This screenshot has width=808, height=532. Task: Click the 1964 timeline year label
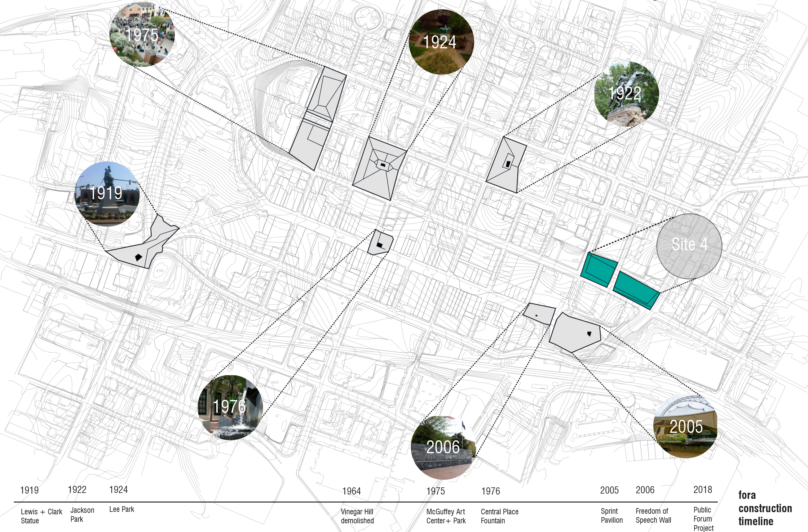351,491
